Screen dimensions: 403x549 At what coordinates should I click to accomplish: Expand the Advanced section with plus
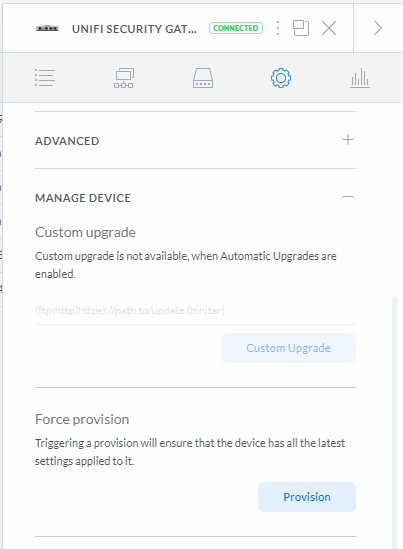click(x=348, y=140)
